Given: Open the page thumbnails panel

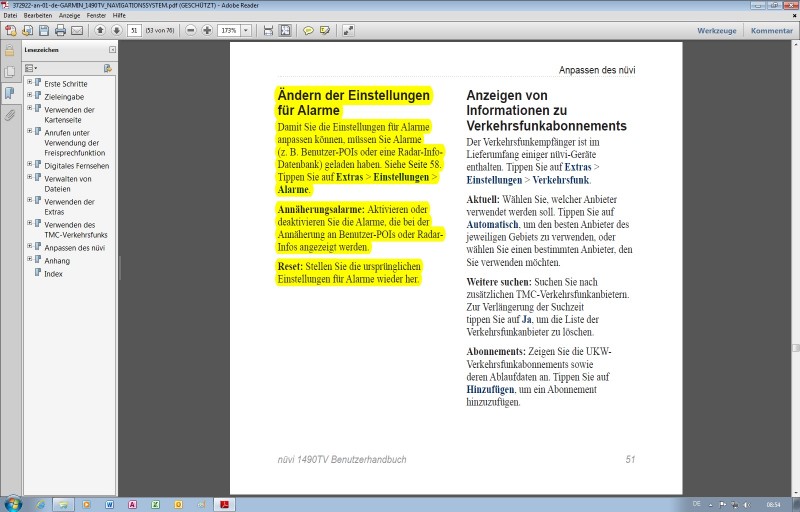Looking at the screenshot, I should coord(10,71).
